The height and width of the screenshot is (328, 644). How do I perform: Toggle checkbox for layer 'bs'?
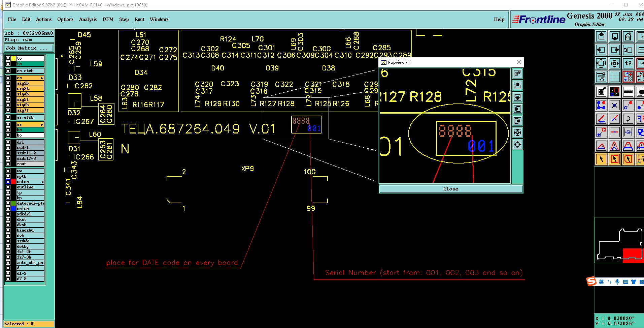pos(8,130)
